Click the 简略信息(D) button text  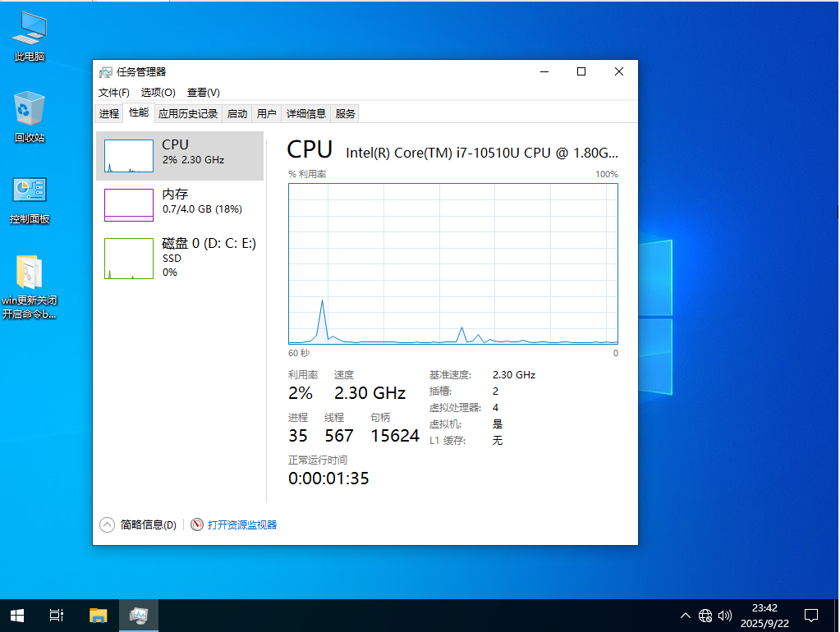click(149, 524)
